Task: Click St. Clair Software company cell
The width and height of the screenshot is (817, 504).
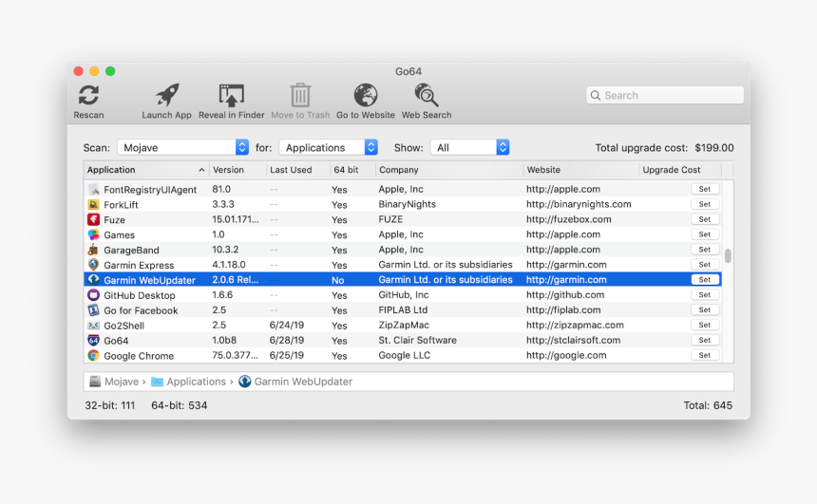Action: click(x=417, y=340)
